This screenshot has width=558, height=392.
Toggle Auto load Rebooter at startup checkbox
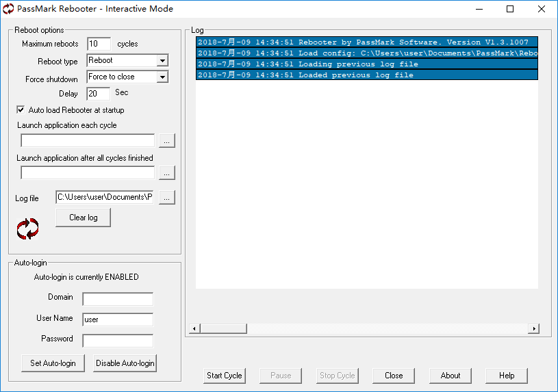pos(21,110)
